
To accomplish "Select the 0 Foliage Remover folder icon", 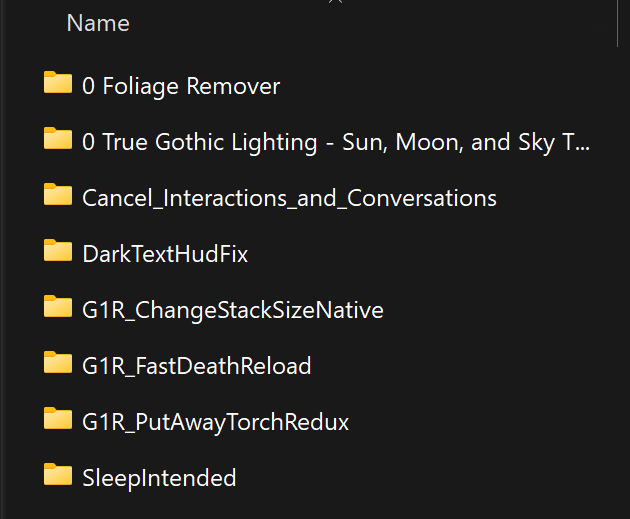I will point(58,82).
